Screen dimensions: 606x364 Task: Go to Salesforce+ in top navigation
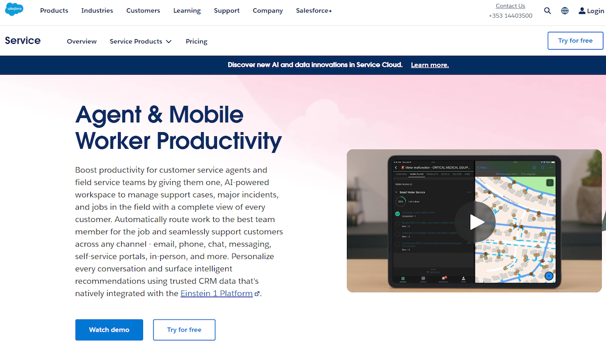[x=313, y=10]
